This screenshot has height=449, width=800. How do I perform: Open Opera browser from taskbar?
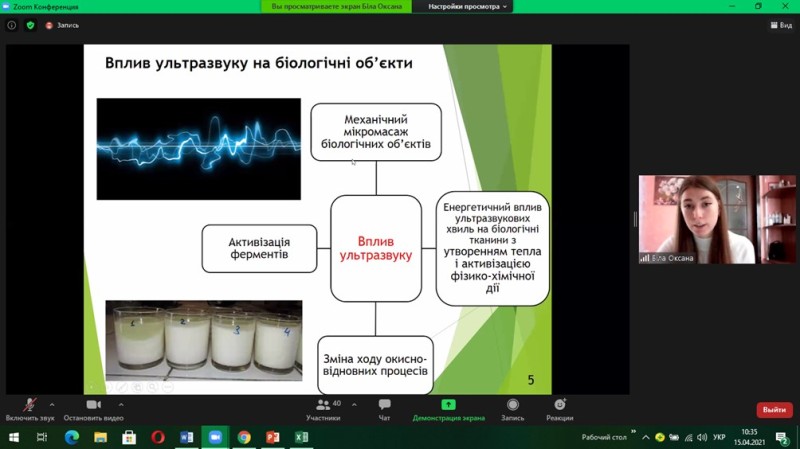click(x=158, y=437)
